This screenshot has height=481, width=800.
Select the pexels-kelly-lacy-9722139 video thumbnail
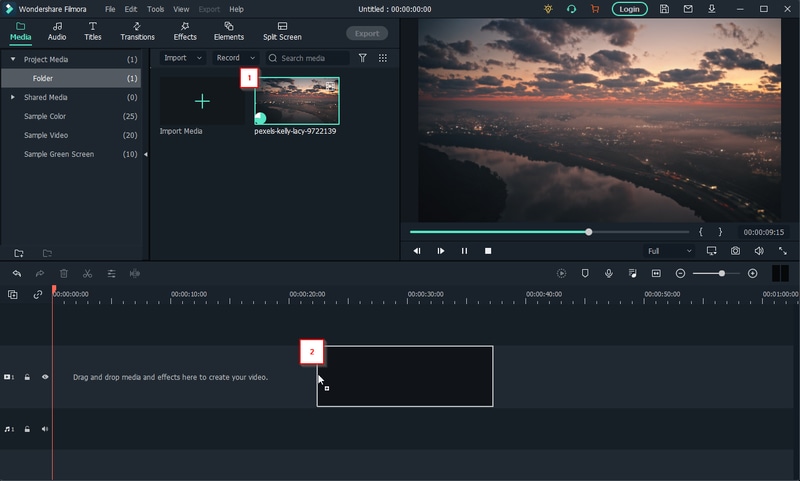click(297, 101)
